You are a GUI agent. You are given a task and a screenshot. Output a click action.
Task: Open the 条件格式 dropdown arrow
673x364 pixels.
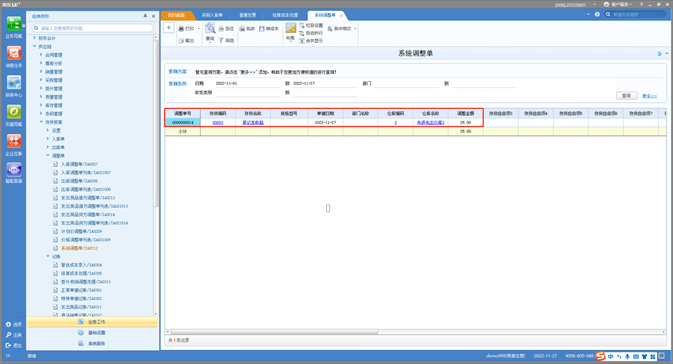click(355, 29)
